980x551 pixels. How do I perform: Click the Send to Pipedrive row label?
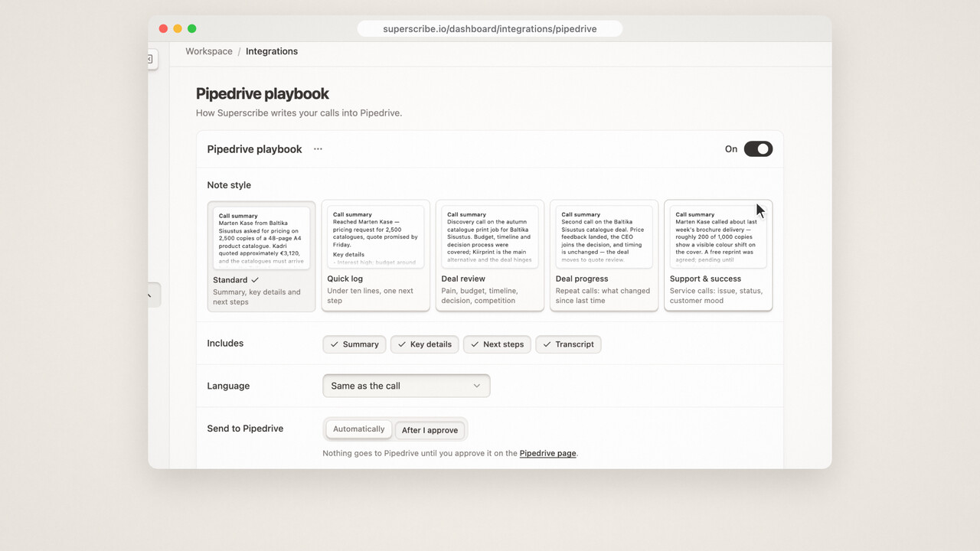[x=245, y=429]
